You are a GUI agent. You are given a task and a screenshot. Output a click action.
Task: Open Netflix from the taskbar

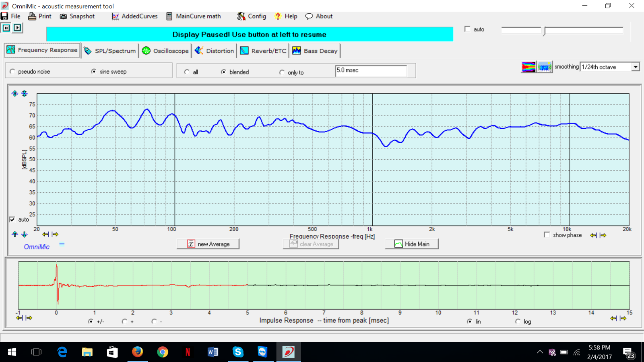(188, 352)
